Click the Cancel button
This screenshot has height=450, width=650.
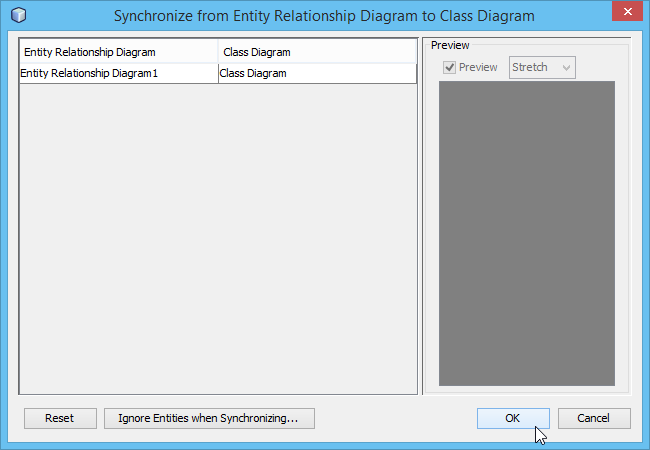click(x=594, y=418)
